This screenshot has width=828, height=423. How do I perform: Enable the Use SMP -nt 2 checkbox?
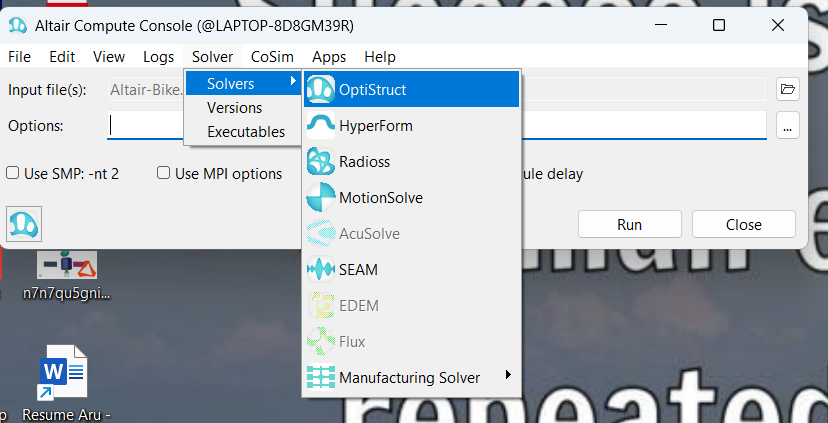point(13,173)
